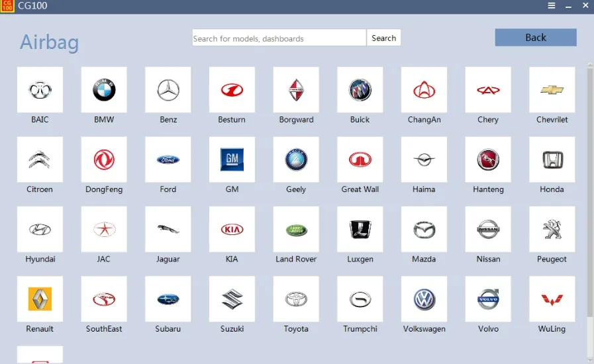Choose the Ford brand icon
594x364 pixels.
pyautogui.click(x=168, y=159)
